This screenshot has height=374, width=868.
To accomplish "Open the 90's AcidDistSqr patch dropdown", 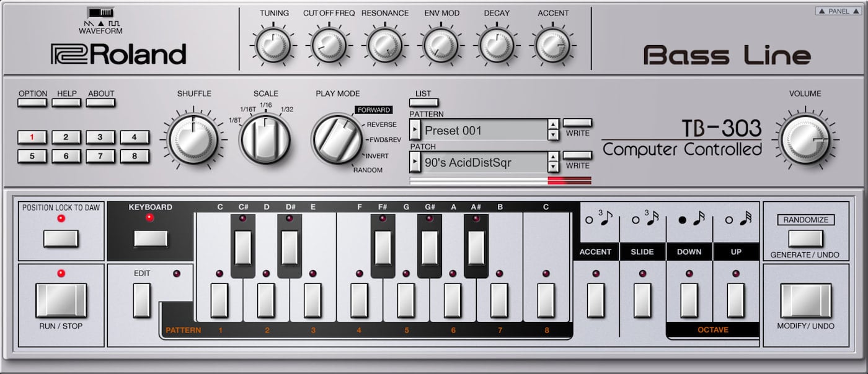I will click(417, 163).
